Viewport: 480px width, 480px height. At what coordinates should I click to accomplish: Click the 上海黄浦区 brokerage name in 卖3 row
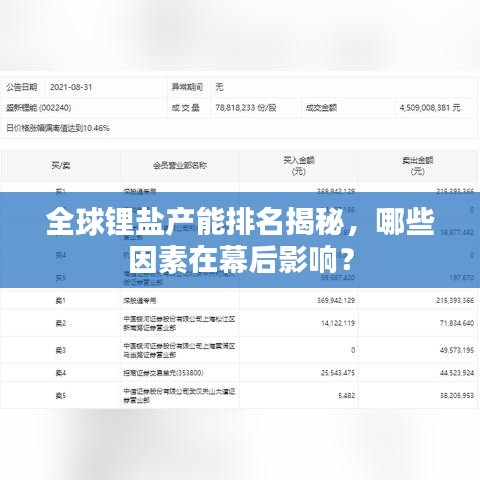pyautogui.click(x=179, y=351)
